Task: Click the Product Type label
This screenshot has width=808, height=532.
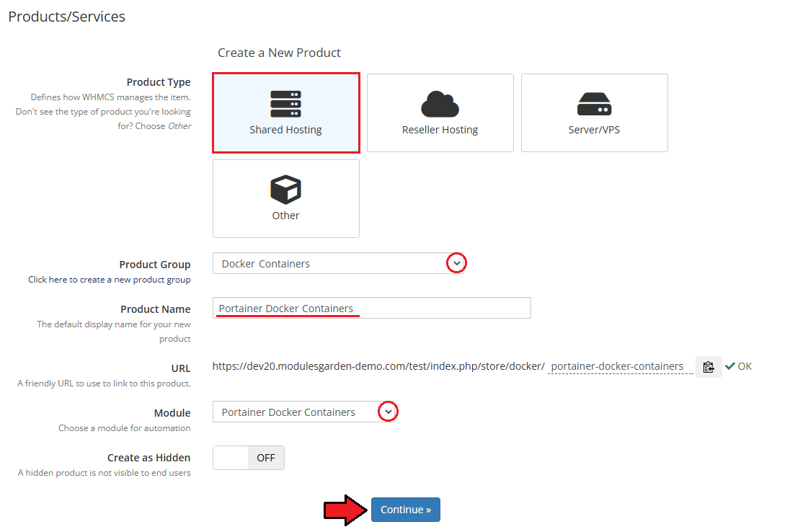Action: tap(159, 82)
